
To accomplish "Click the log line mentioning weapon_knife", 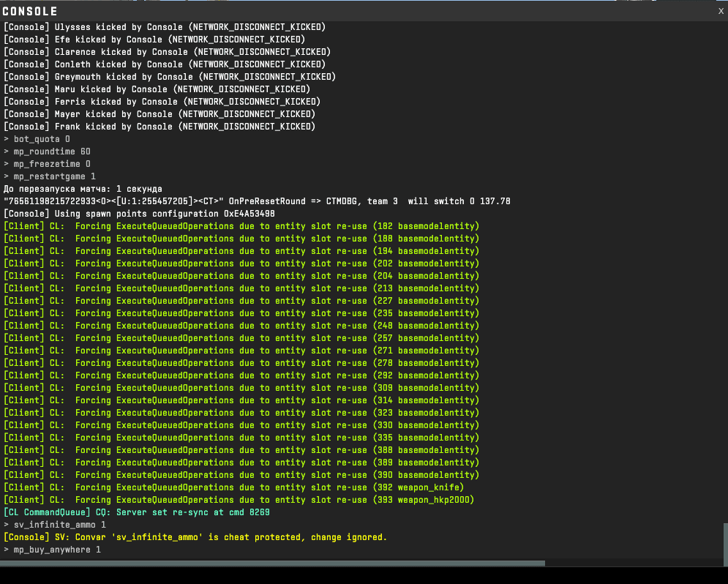I will 234,487.
